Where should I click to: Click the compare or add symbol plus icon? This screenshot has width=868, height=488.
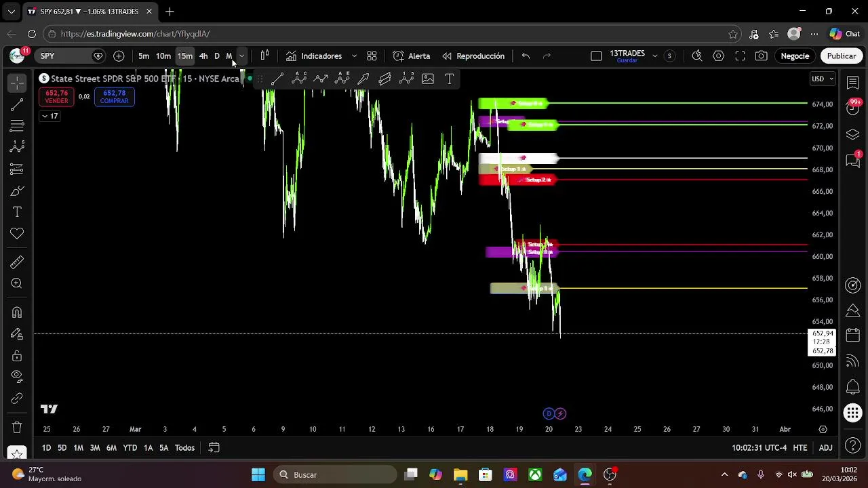119,56
